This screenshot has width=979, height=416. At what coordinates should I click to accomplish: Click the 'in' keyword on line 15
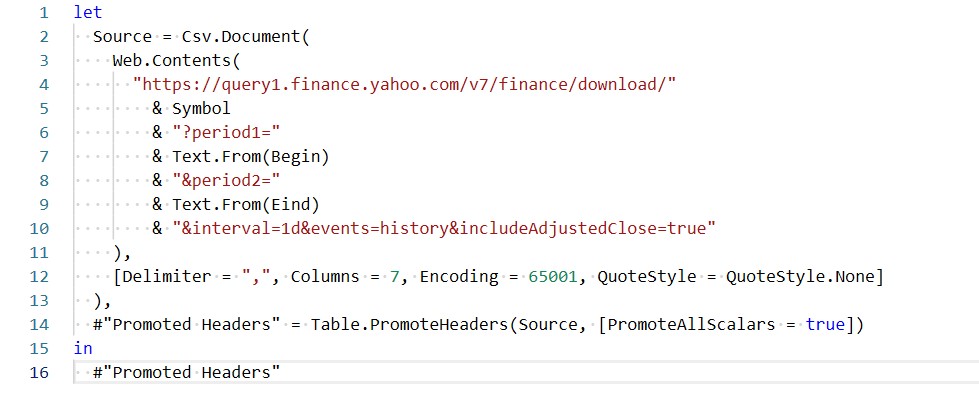point(82,348)
